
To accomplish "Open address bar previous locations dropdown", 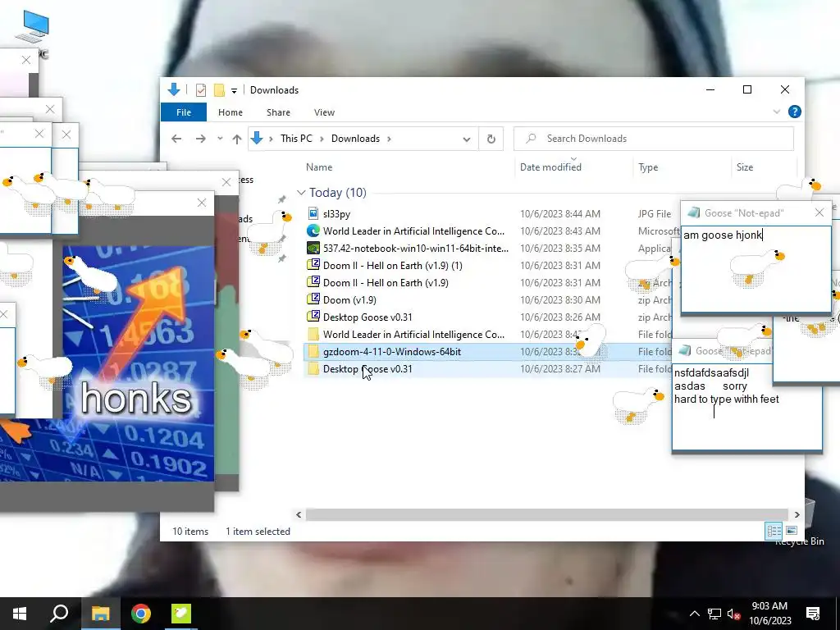I will (466, 139).
